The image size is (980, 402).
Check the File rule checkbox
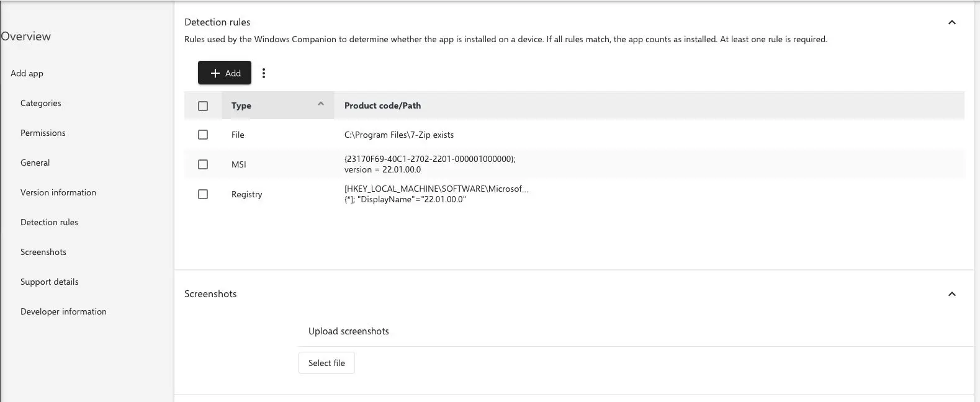click(203, 135)
